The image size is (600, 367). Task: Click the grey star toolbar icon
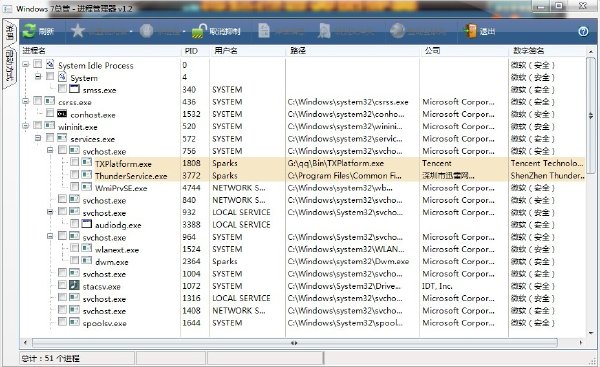coord(78,31)
